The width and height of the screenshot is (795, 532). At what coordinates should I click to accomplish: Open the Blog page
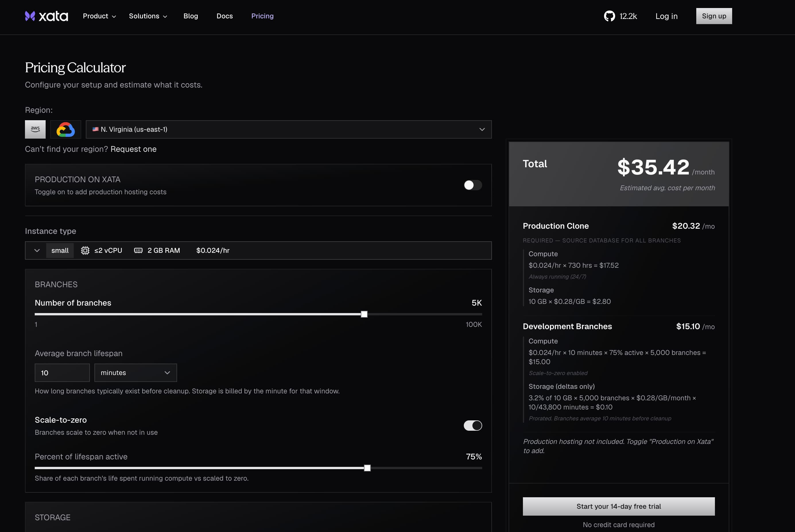[x=191, y=16]
